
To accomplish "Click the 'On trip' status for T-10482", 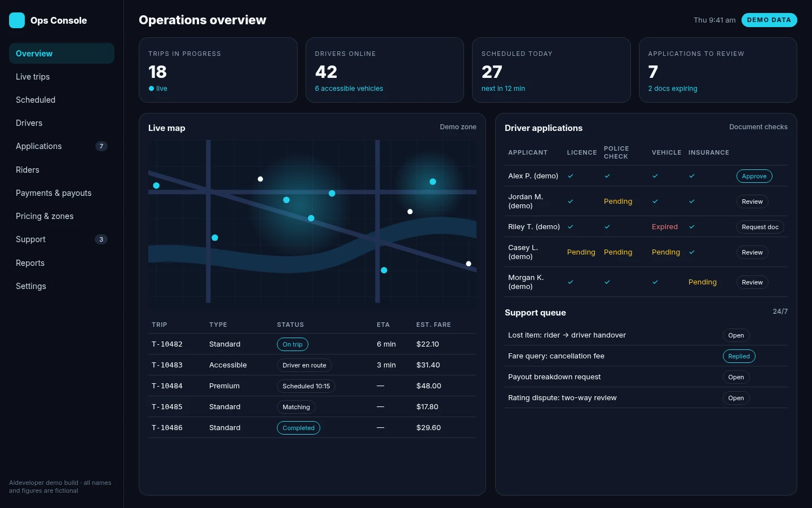I will click(293, 344).
